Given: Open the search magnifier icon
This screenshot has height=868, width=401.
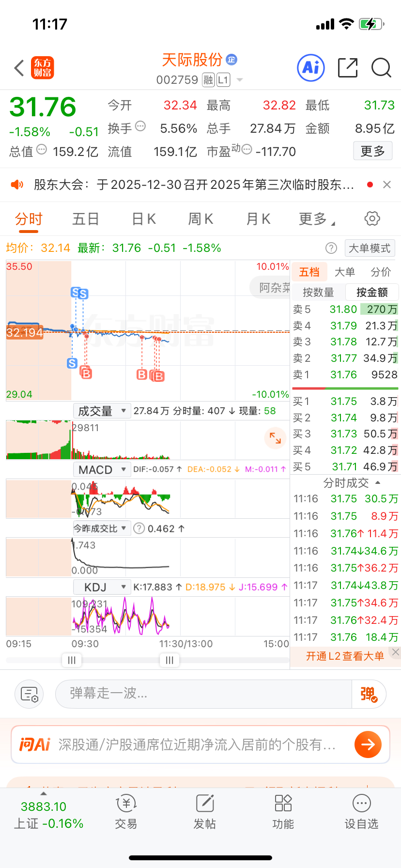Looking at the screenshot, I should point(381,68).
